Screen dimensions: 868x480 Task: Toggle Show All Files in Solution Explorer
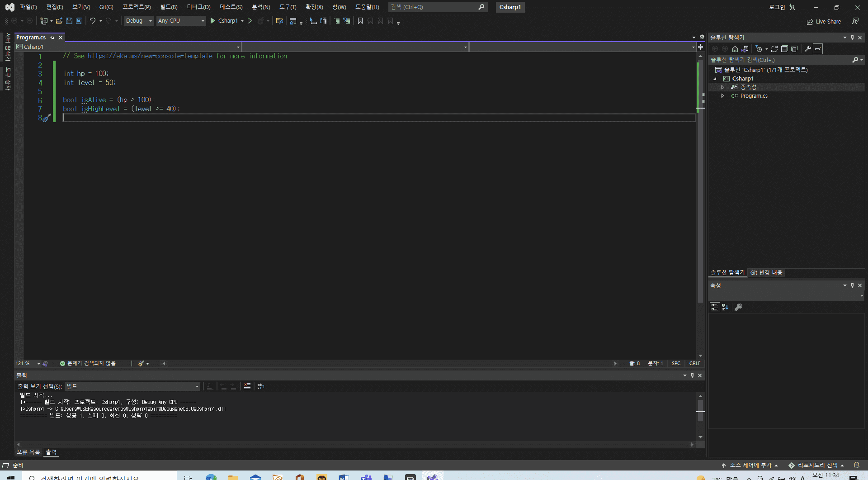(794, 49)
